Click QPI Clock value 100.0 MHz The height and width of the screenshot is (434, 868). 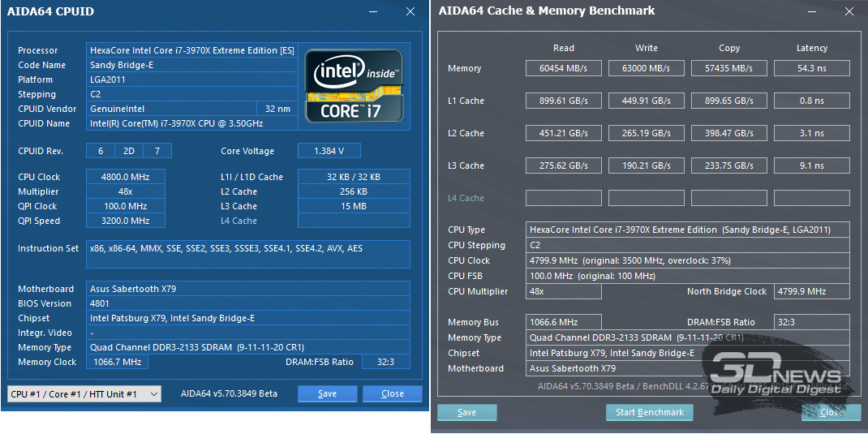(126, 206)
